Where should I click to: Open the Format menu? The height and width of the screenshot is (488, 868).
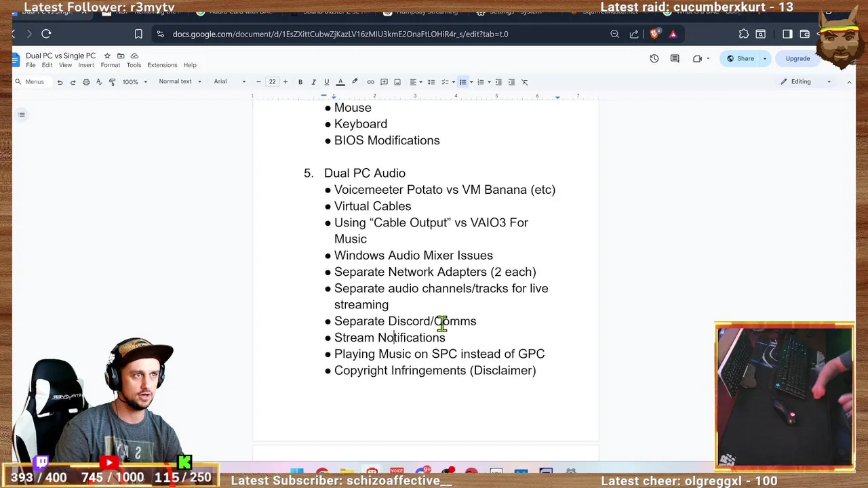click(111, 65)
